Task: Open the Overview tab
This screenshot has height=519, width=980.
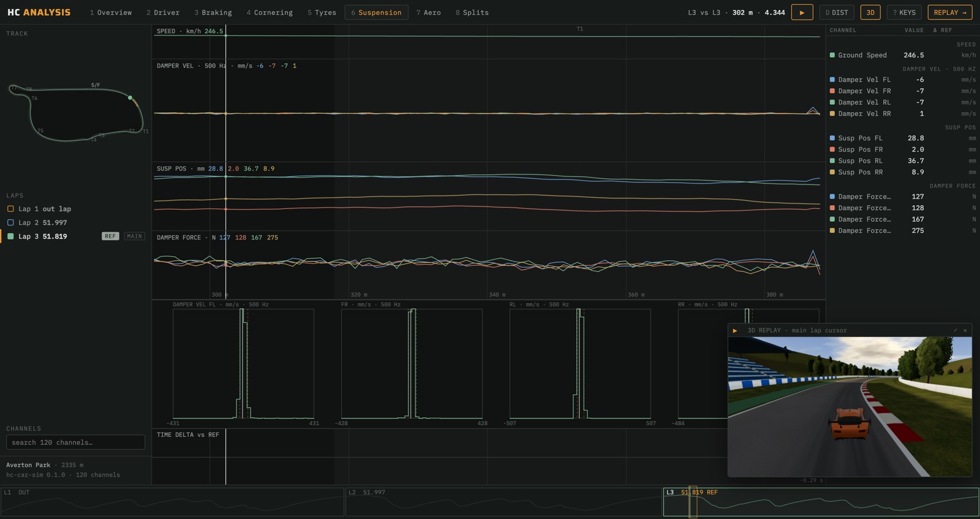Action: click(111, 12)
